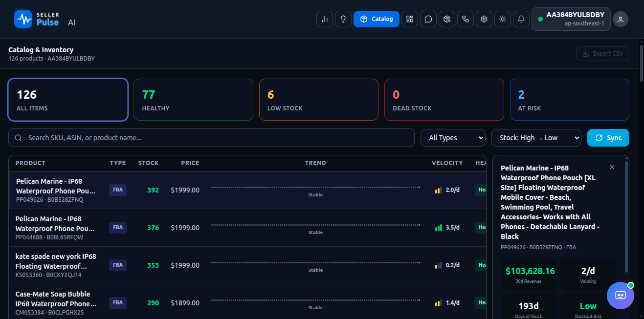Click the Product column header
This screenshot has height=319, width=644.
(30, 163)
